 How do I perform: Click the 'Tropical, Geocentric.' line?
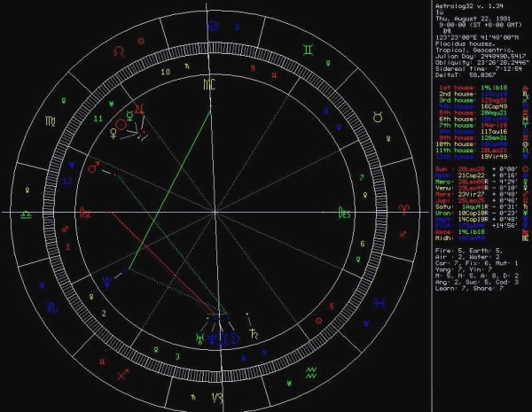[474, 51]
